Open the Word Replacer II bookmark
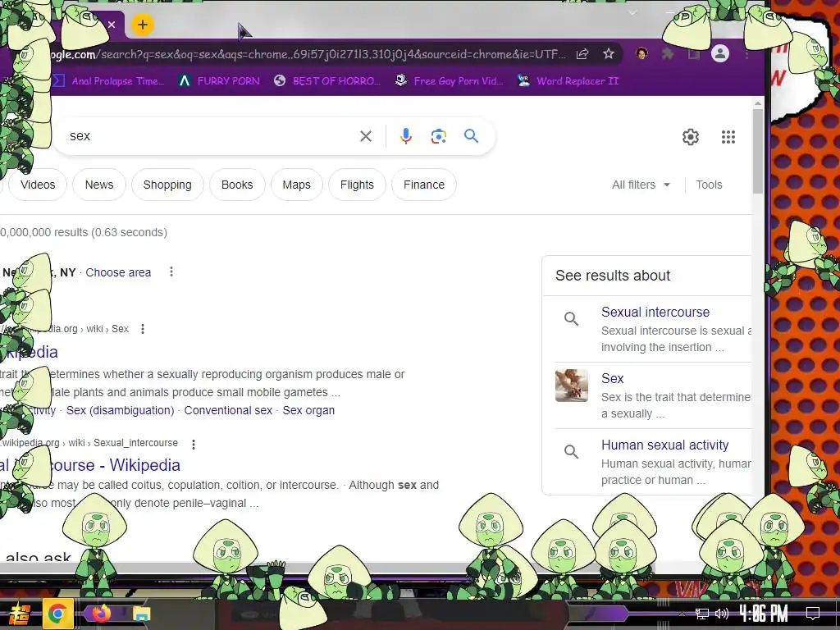This screenshot has height=630, width=840. pos(568,81)
